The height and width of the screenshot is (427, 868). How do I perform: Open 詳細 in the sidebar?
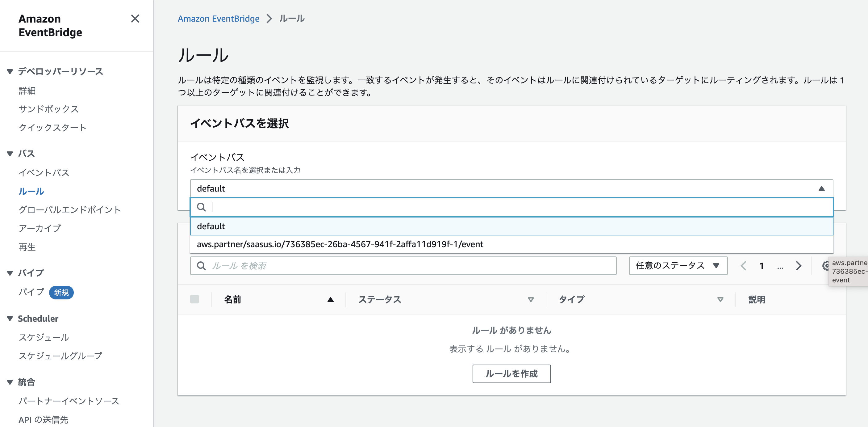[27, 91]
